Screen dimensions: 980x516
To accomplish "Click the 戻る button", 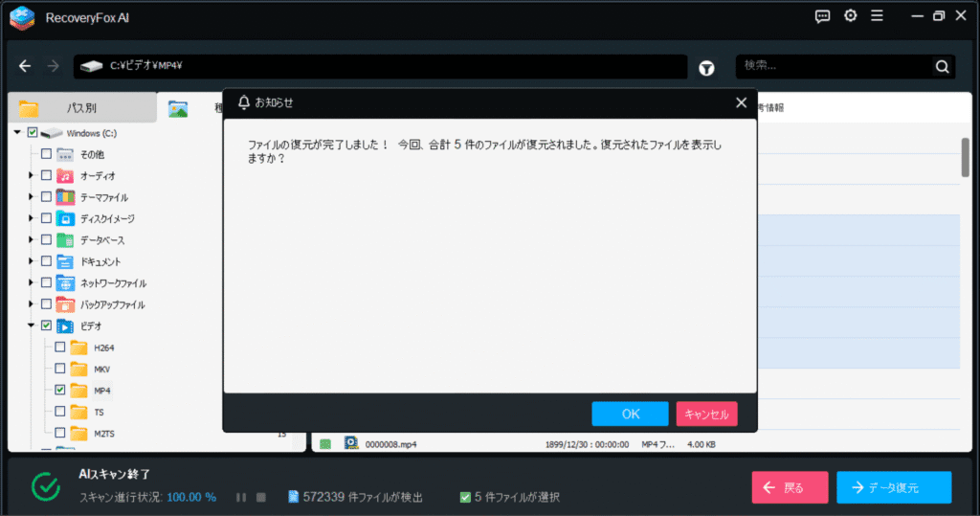I will pos(790,487).
